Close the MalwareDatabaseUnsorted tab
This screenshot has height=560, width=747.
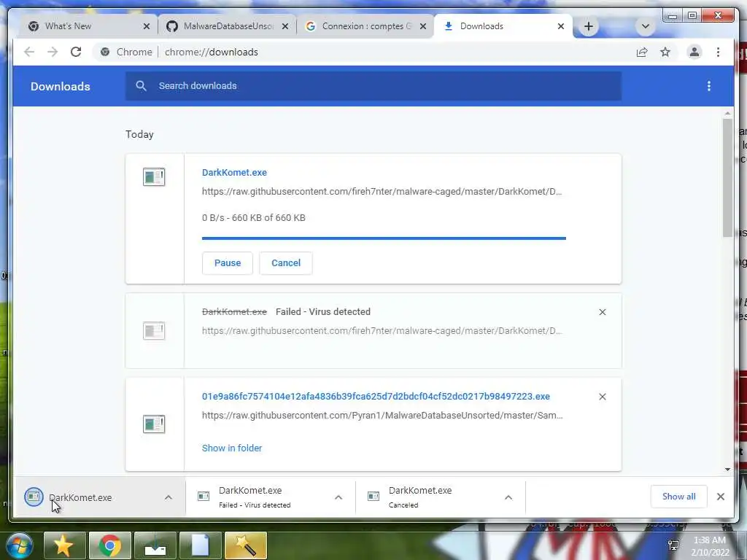point(285,26)
